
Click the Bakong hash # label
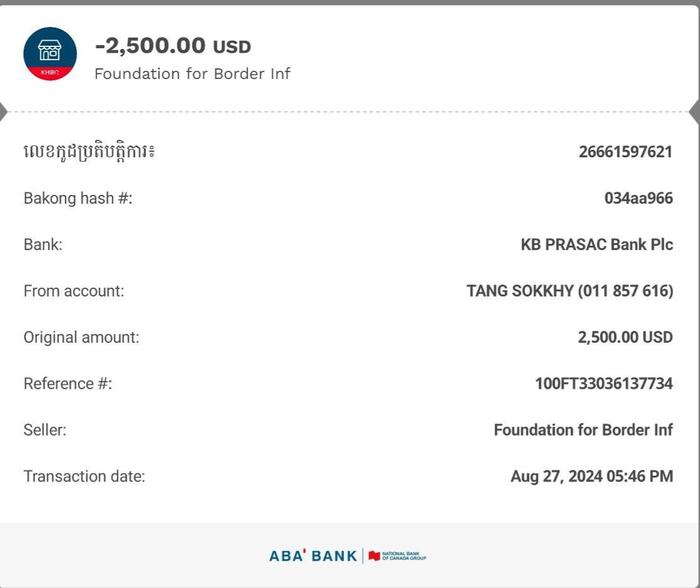tap(78, 198)
